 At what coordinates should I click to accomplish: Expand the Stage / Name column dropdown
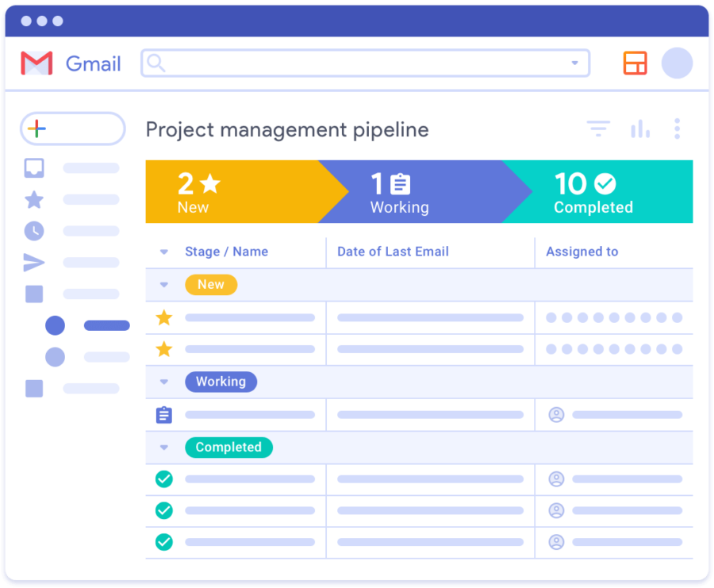(164, 252)
